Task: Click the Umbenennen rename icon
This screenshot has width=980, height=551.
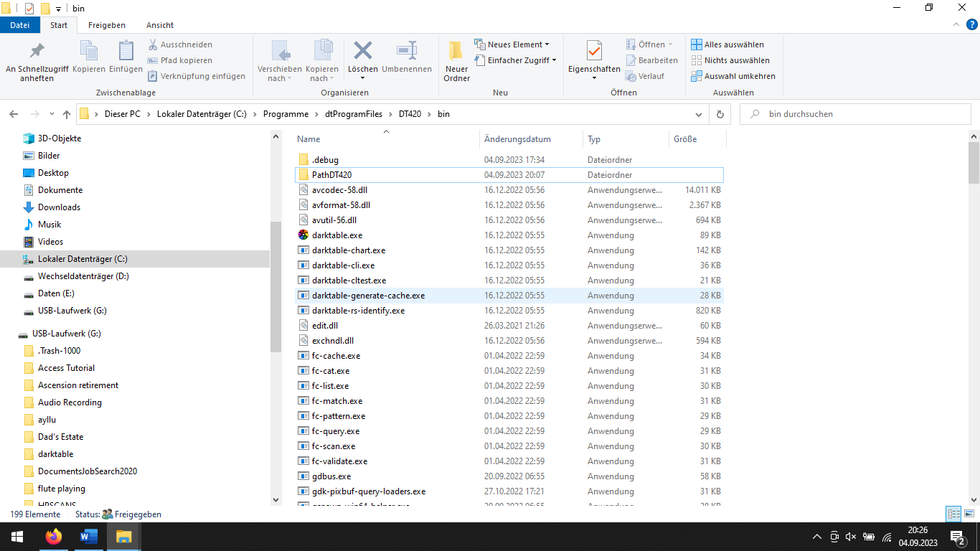Action: pyautogui.click(x=407, y=52)
